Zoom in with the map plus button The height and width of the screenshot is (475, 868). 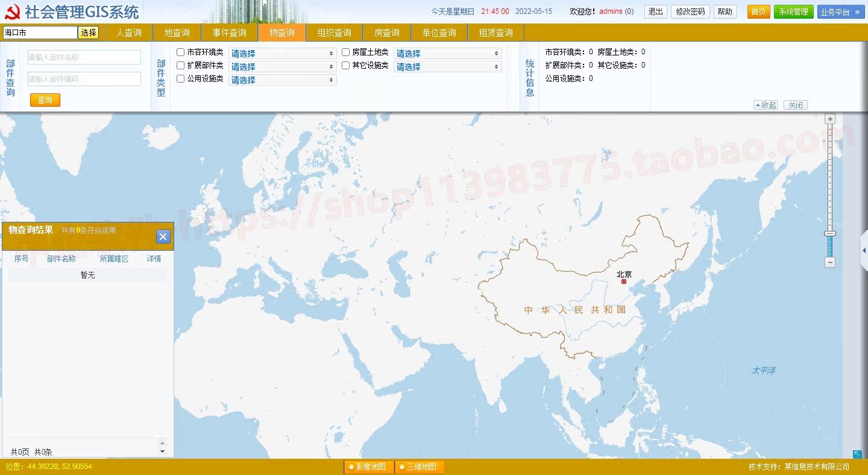(830, 119)
